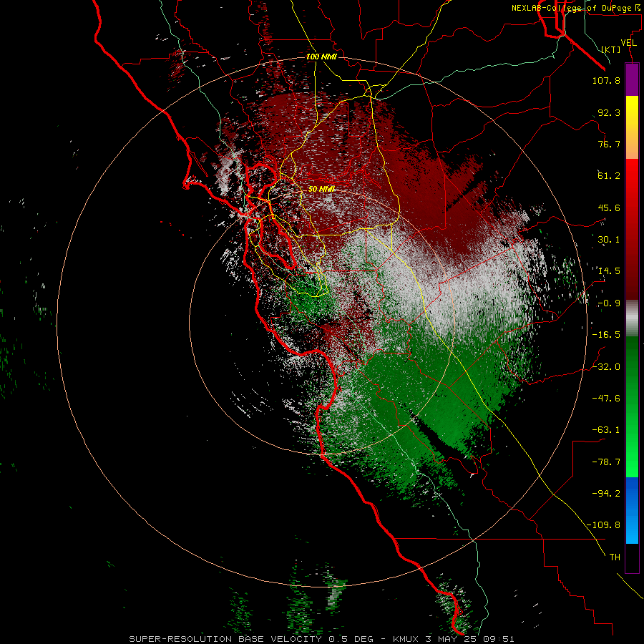The width and height of the screenshot is (644, 644).
Task: Click the -94.2 legend value
Action: (606, 494)
